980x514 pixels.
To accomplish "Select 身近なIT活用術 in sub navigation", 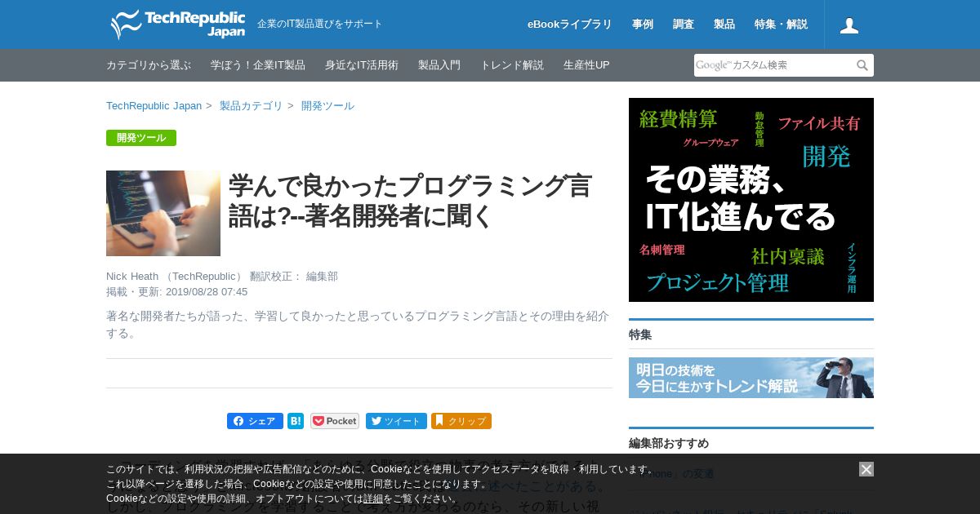I will coord(362,65).
